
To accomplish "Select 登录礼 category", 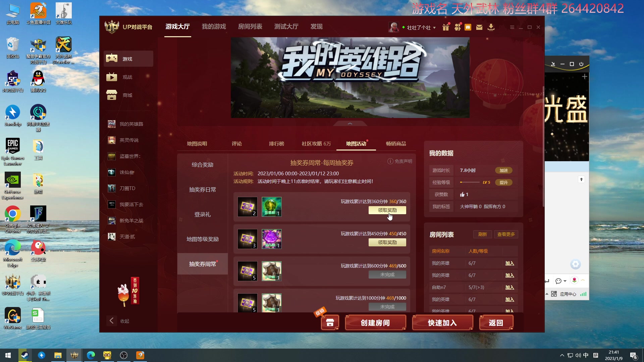I will (203, 215).
